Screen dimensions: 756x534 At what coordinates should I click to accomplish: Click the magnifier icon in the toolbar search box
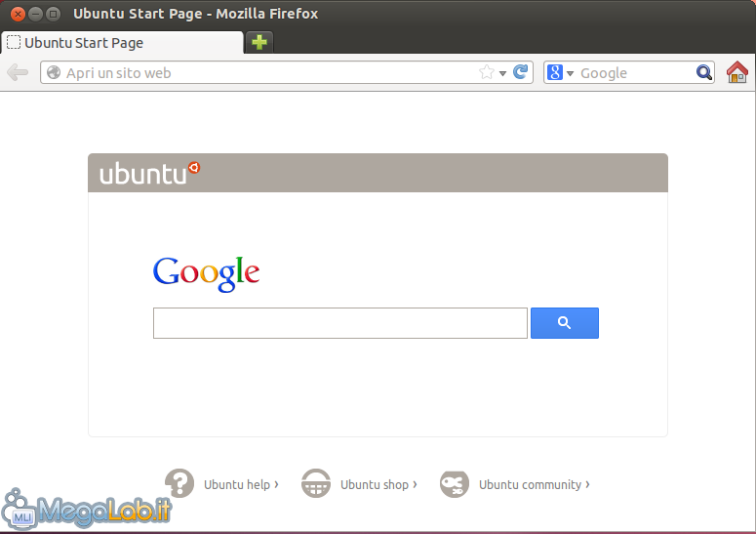point(703,72)
